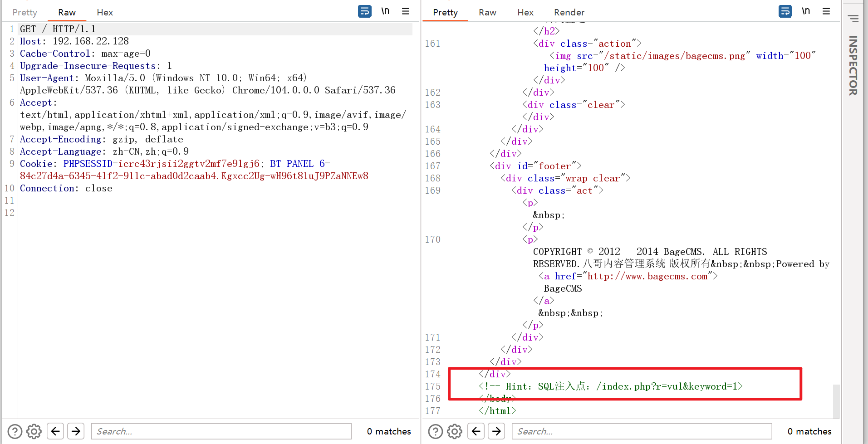Open the request Hex tab
The width and height of the screenshot is (868, 444).
click(105, 12)
